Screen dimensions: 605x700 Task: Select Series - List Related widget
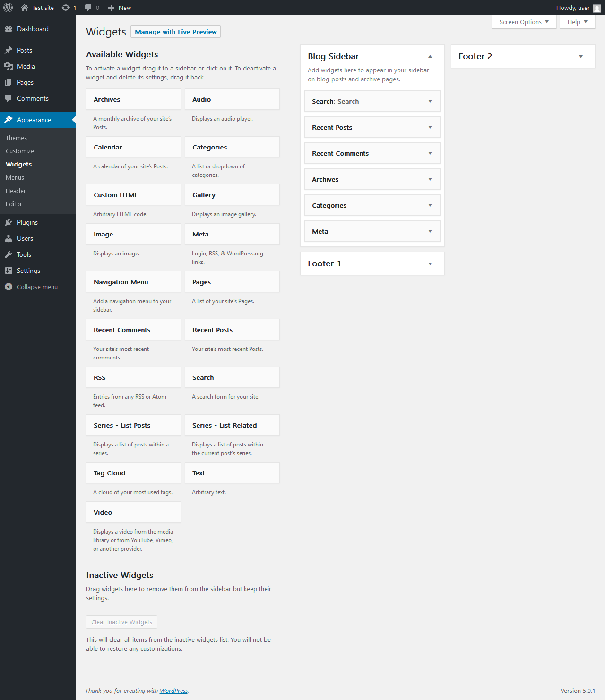tap(232, 425)
